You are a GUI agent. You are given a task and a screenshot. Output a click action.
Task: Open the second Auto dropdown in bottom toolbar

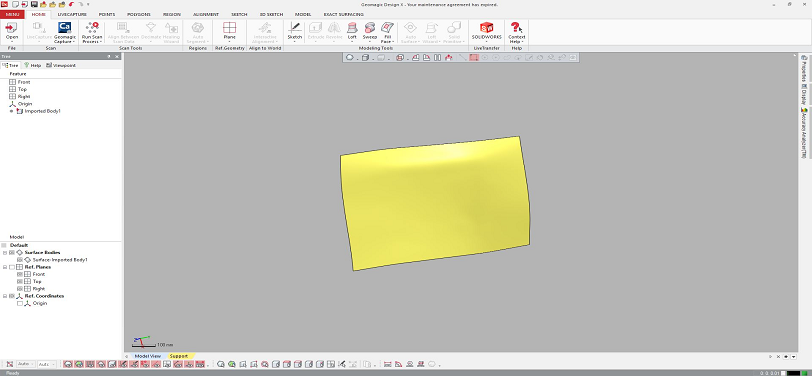click(47, 364)
